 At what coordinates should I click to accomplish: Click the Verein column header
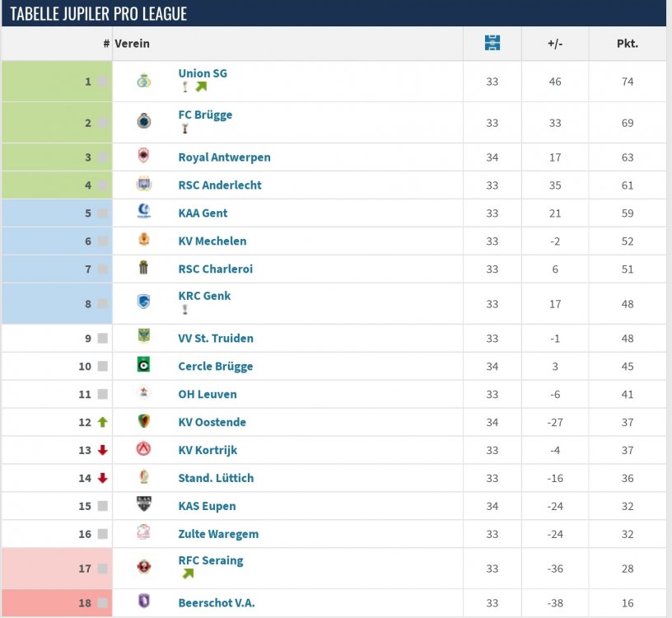(x=132, y=44)
